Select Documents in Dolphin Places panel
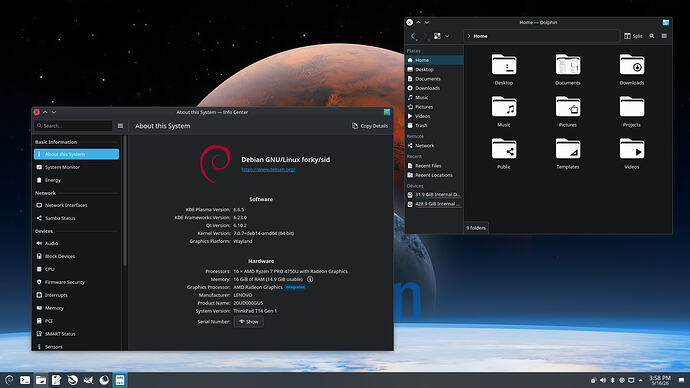 [434, 79]
